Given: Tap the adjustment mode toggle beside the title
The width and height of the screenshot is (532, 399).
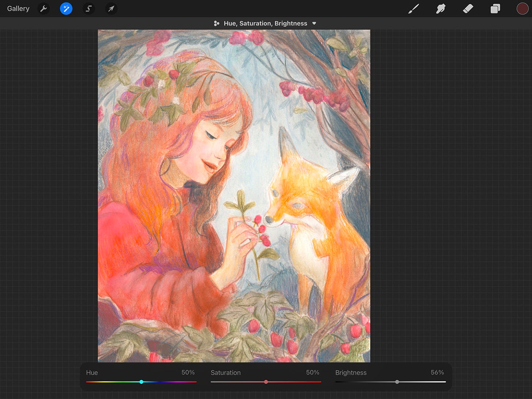Looking at the screenshot, I should coord(216,23).
